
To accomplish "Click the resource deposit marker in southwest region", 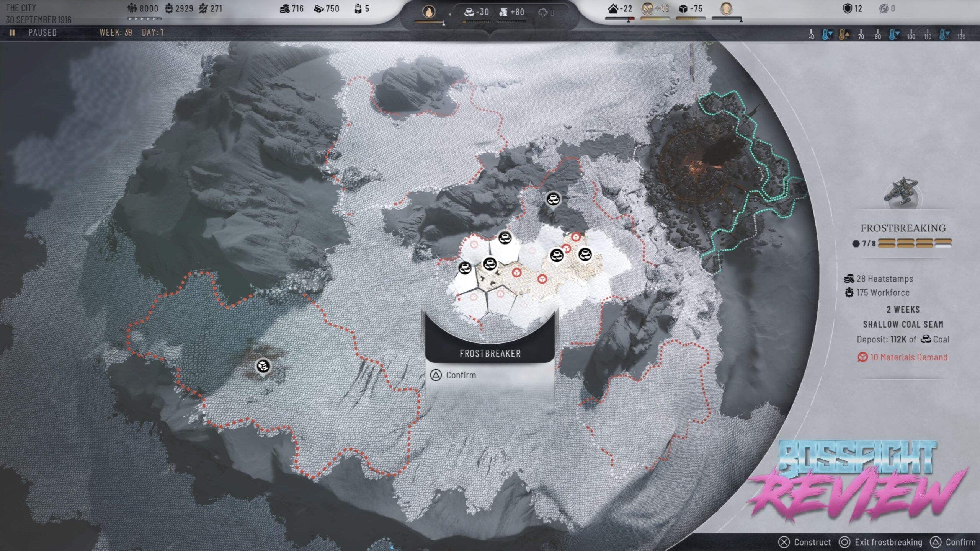I will pyautogui.click(x=263, y=366).
